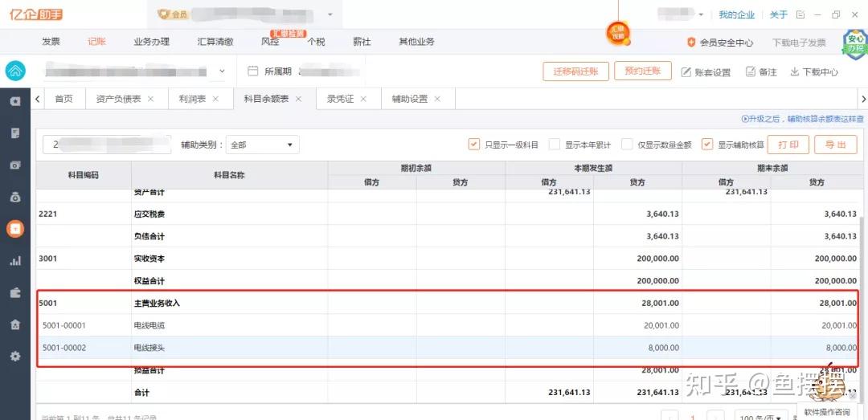Check 显示本年累计 checkbox
Viewport: 868px width, 420px height.
[x=555, y=145]
